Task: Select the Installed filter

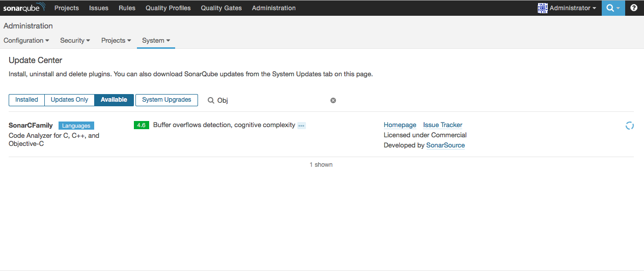Action: pyautogui.click(x=26, y=100)
